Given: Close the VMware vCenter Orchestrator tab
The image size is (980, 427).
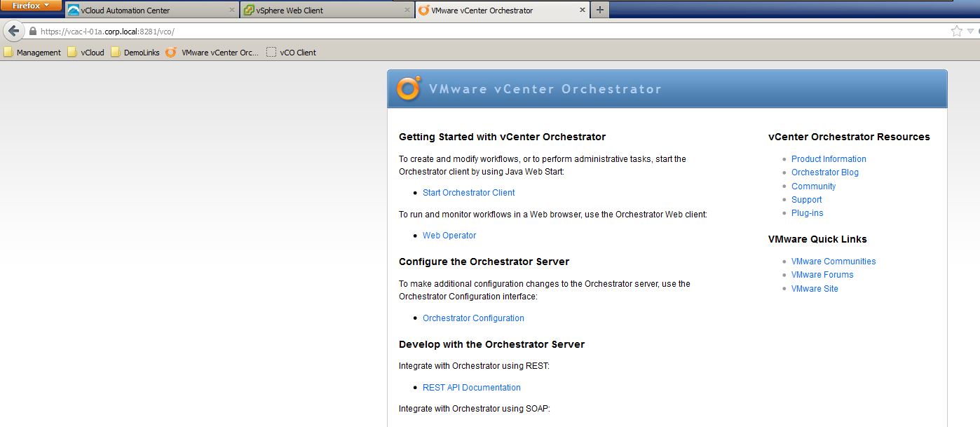Looking at the screenshot, I should pyautogui.click(x=582, y=11).
